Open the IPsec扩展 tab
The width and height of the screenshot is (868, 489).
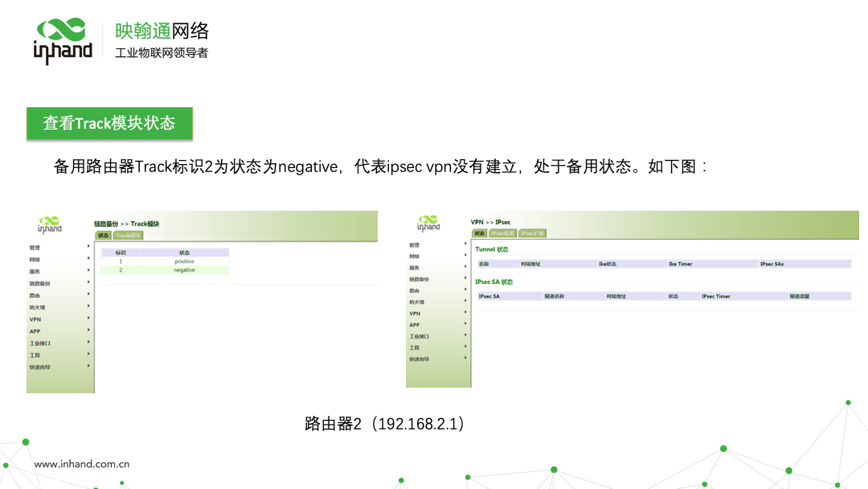click(x=532, y=233)
